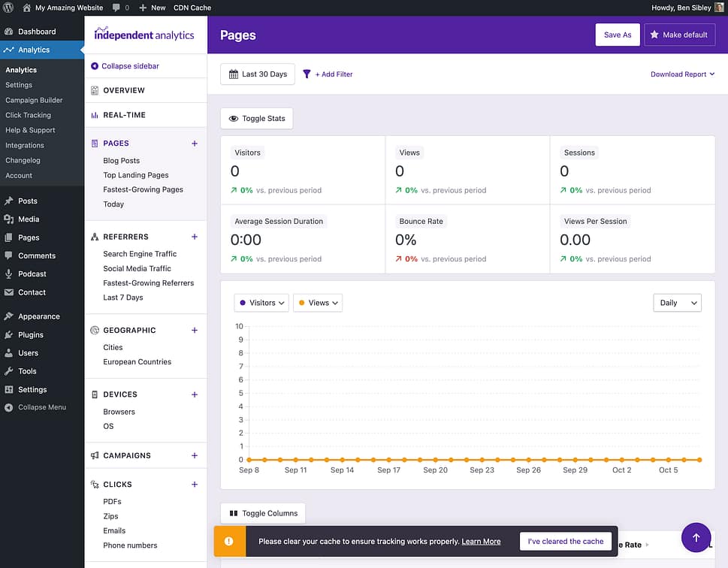Screen dimensions: 728x568
Task: Click the scroll-to-top purple arrow button
Action: point(696,537)
